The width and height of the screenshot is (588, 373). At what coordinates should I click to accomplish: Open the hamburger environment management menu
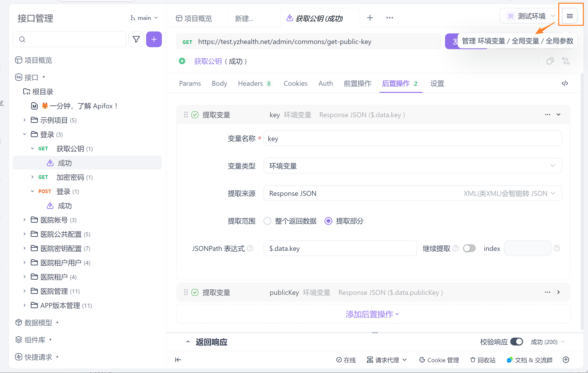point(570,16)
